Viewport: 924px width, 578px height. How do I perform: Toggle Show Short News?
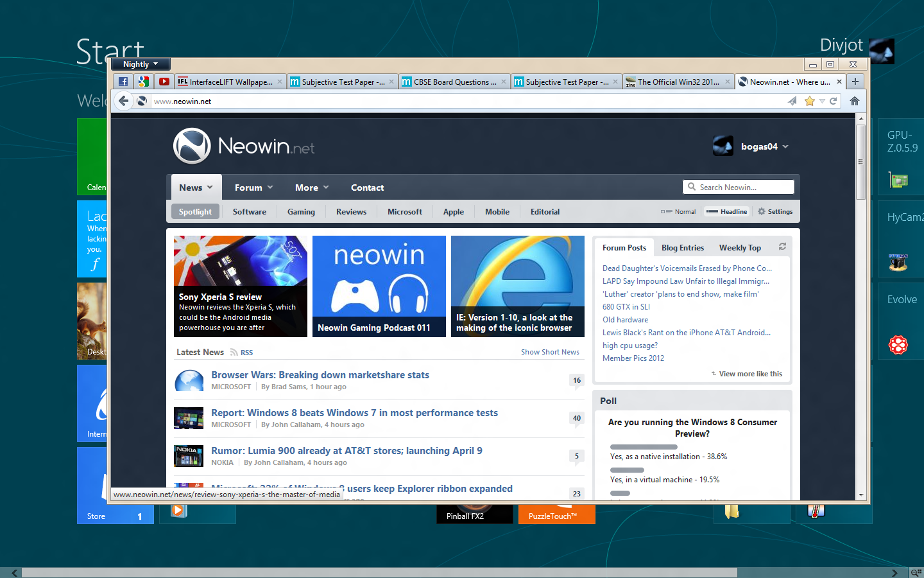click(x=550, y=352)
